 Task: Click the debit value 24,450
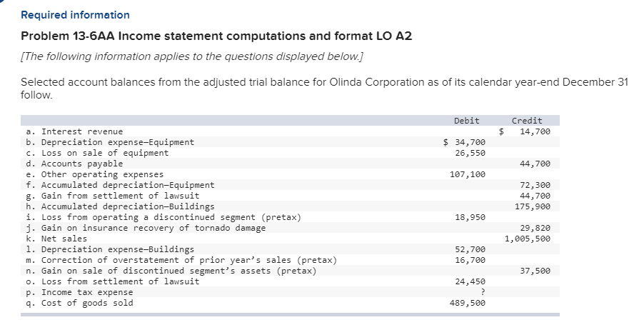[x=470, y=281]
